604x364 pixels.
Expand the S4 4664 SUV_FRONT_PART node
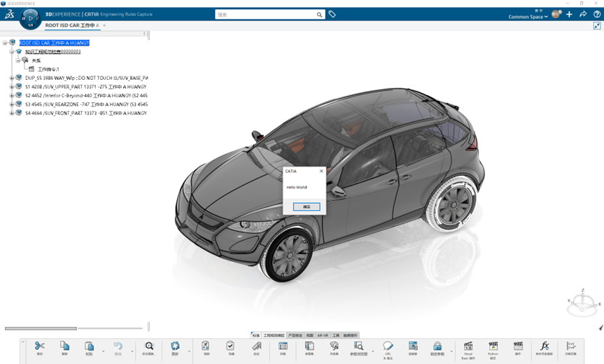coord(12,113)
